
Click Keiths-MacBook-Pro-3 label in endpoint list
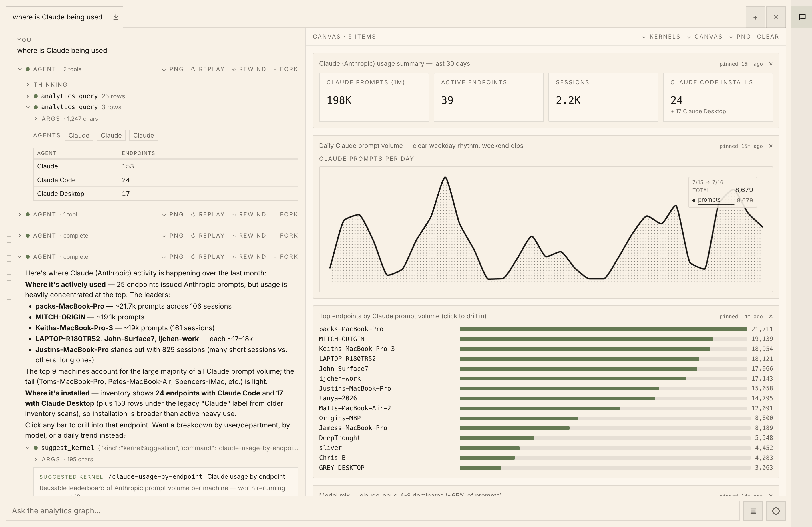point(357,349)
